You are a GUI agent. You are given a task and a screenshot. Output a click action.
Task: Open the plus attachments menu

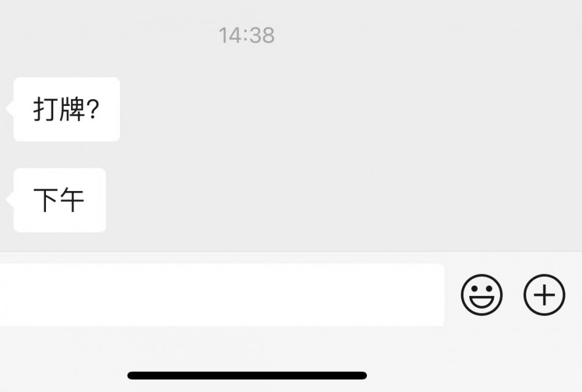544,295
